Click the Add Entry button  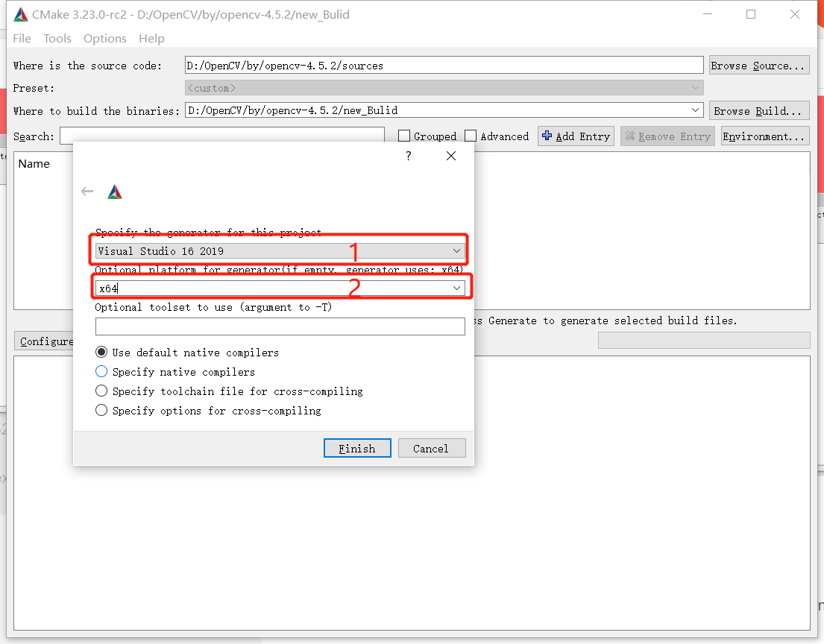tap(576, 136)
